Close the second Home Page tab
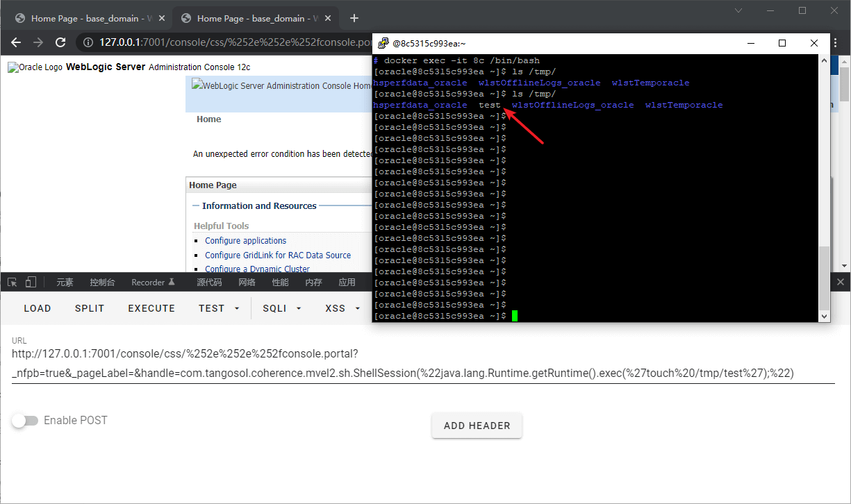 328,19
